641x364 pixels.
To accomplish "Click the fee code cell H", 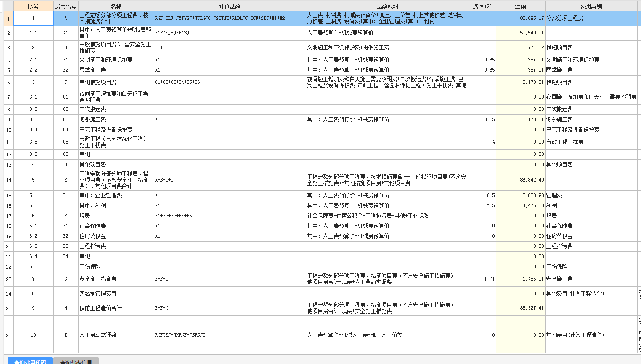I will [66, 308].
